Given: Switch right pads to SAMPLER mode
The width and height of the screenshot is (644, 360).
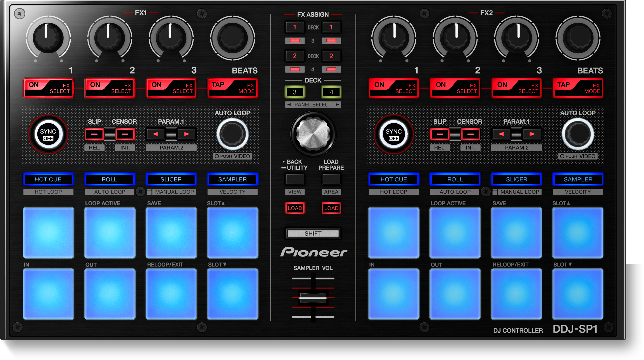Looking at the screenshot, I should 578,179.
